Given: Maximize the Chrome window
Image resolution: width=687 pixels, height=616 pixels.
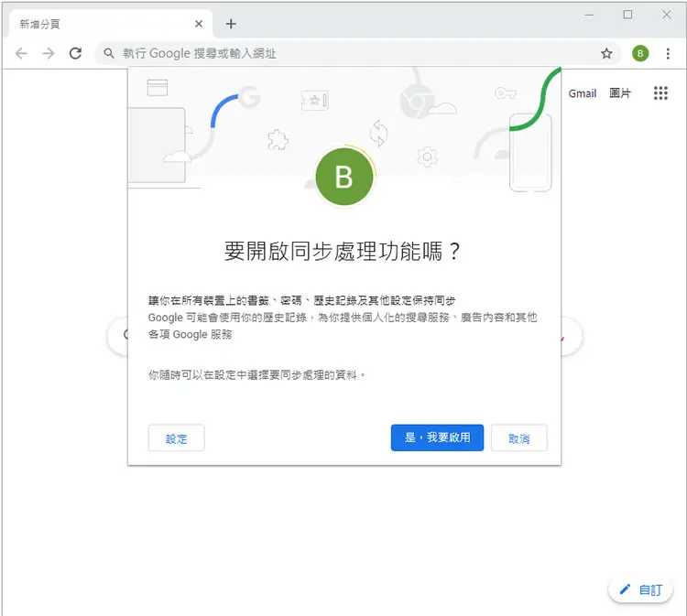Looking at the screenshot, I should pos(627,15).
